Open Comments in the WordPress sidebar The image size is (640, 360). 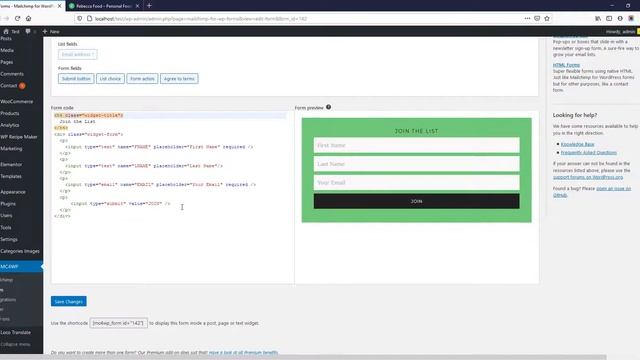tap(12, 74)
